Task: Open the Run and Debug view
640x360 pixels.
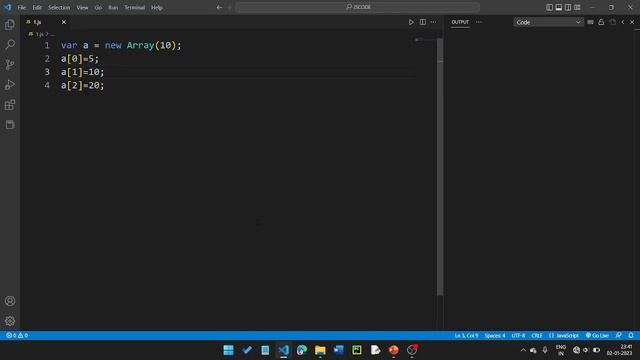Action: pyautogui.click(x=10, y=85)
